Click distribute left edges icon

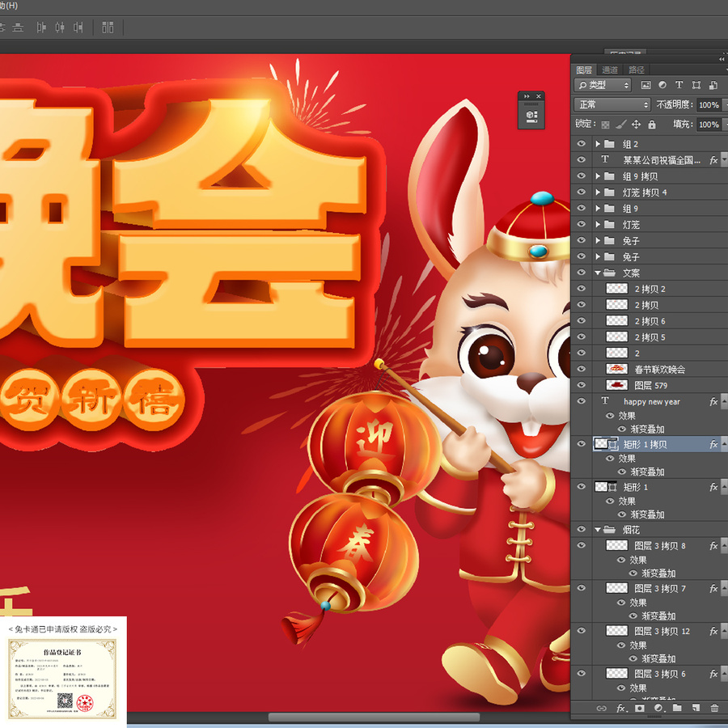[x=41, y=28]
